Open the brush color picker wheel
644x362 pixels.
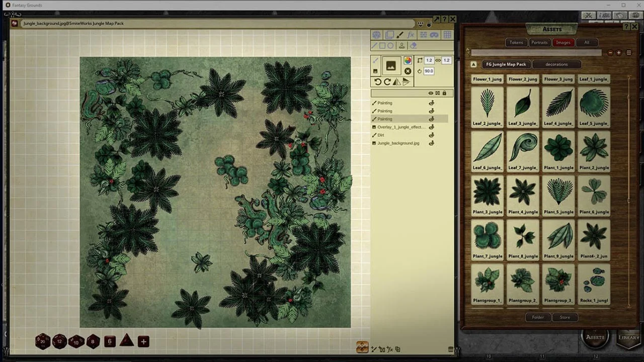pyautogui.click(x=408, y=60)
